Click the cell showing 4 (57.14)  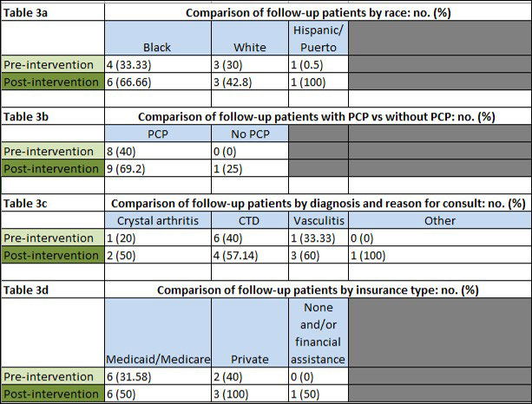(x=249, y=255)
